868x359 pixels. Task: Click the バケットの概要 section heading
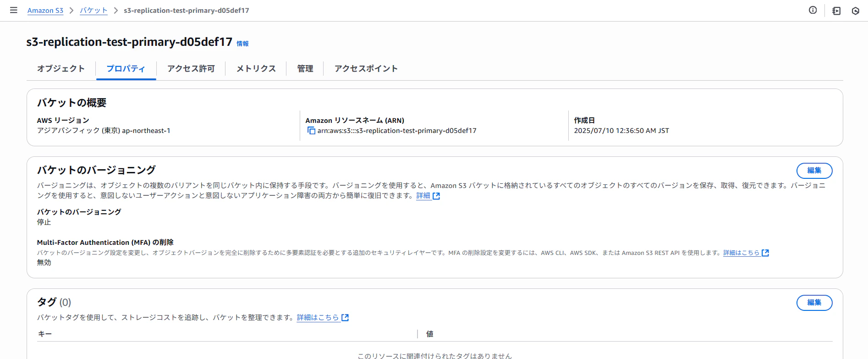click(x=71, y=103)
